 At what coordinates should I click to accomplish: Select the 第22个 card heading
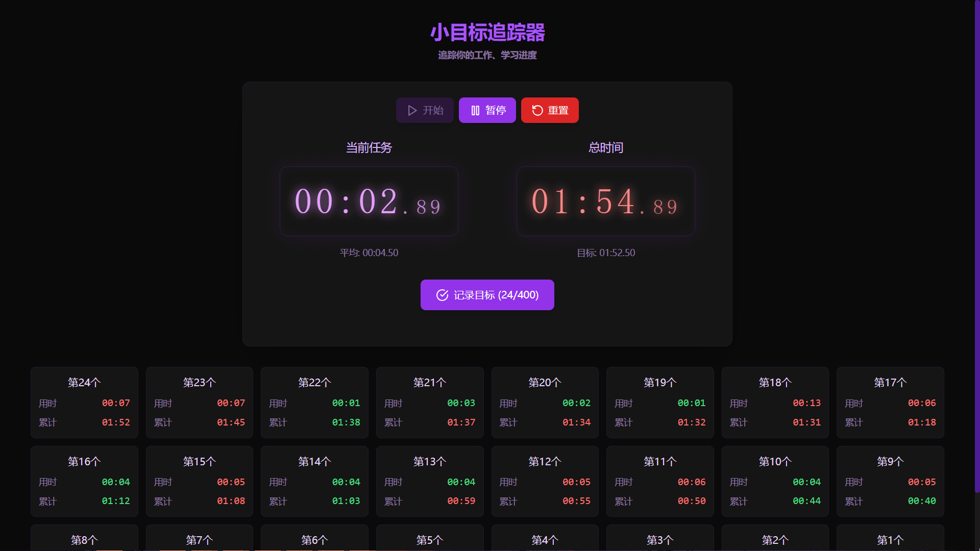pos(314,383)
